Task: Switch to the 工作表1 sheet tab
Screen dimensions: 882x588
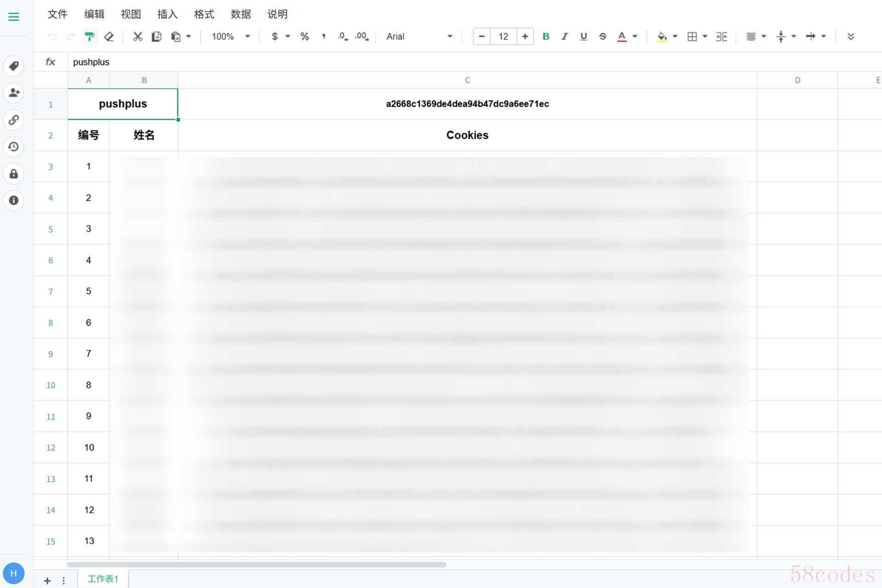Action: [103, 579]
